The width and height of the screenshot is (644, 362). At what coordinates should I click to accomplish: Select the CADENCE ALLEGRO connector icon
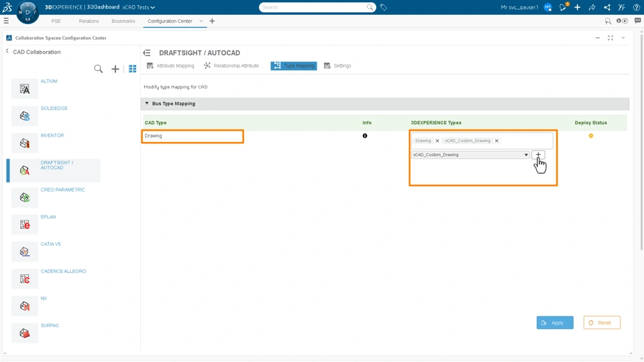point(25,279)
